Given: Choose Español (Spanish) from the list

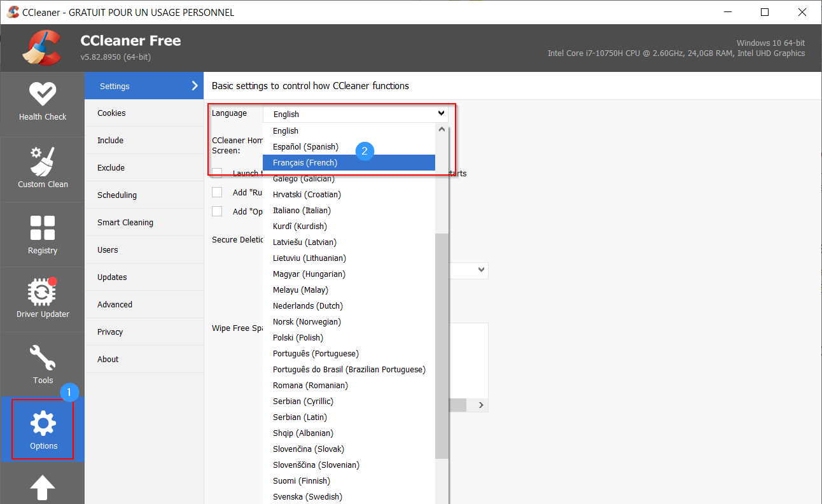Looking at the screenshot, I should point(349,147).
